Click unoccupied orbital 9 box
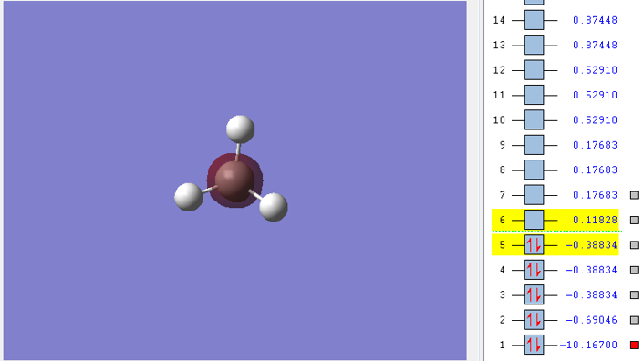 coord(534,145)
